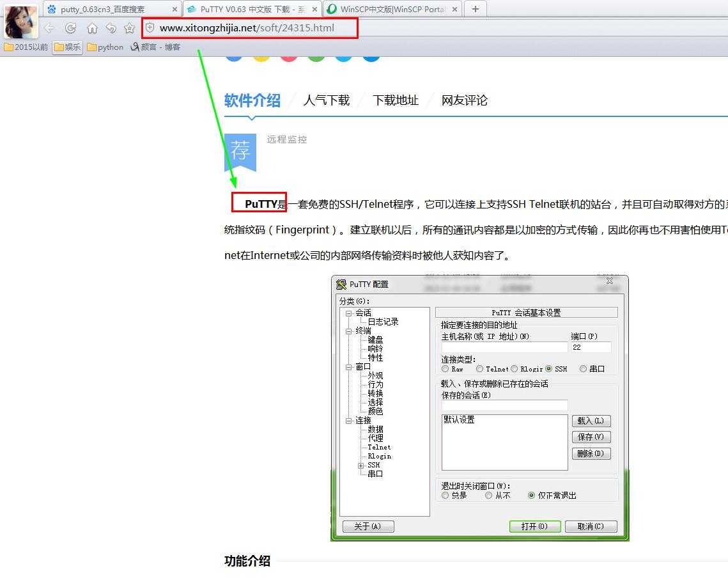Select 代理 in the category tree
This screenshot has height=587, width=728.
[375, 438]
